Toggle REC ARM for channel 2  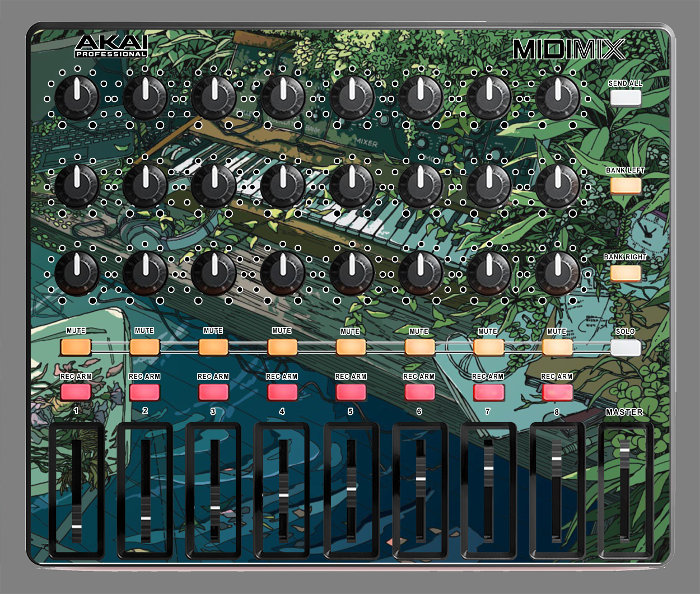(144, 392)
